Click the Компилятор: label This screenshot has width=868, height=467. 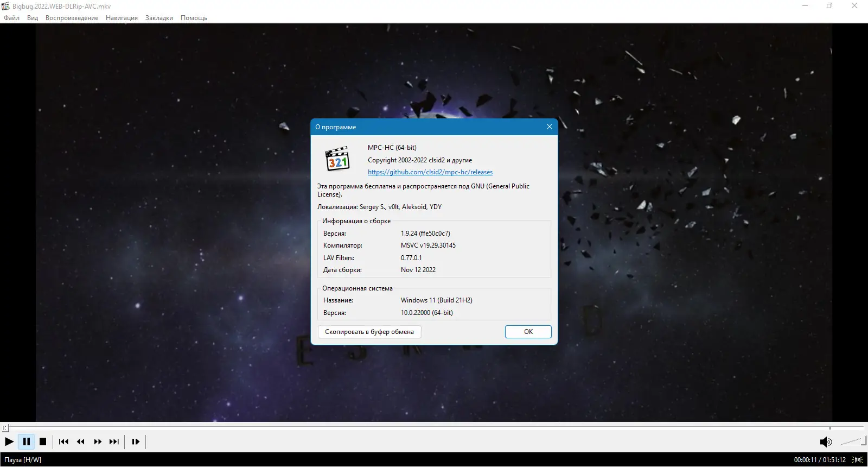(x=343, y=245)
